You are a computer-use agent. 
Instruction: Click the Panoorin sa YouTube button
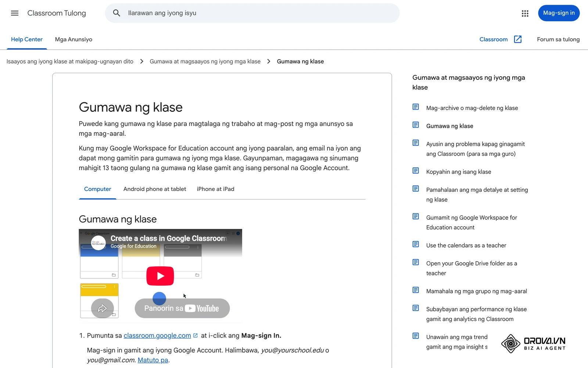pos(182,308)
